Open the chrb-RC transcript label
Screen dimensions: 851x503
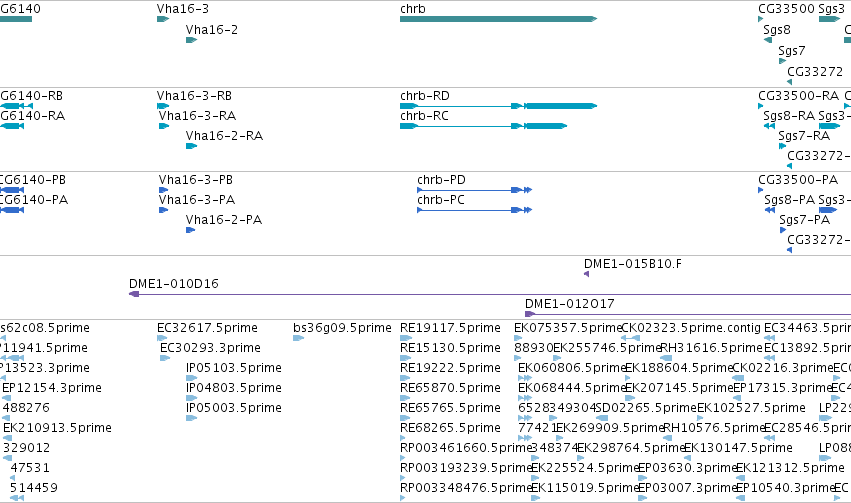(424, 116)
